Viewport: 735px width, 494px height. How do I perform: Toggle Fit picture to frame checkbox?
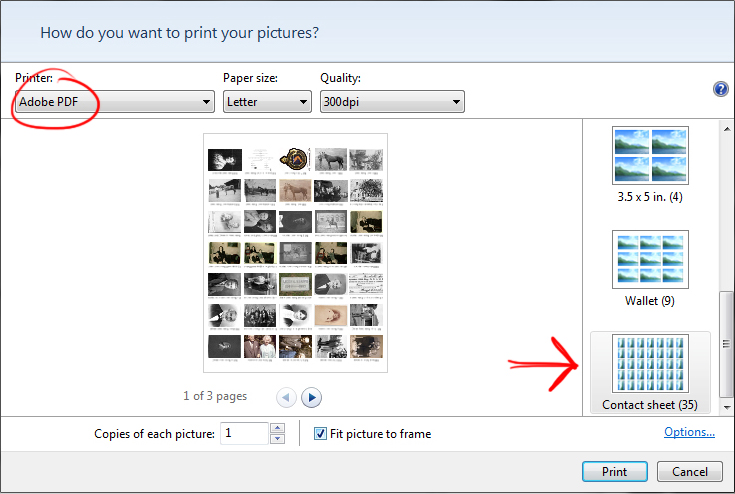pyautogui.click(x=320, y=434)
